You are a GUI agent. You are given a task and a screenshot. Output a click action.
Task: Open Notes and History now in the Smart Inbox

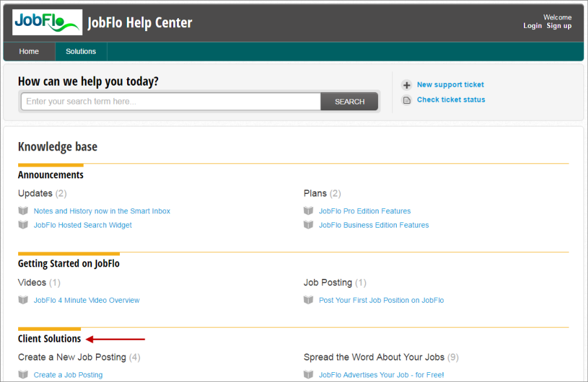click(102, 211)
